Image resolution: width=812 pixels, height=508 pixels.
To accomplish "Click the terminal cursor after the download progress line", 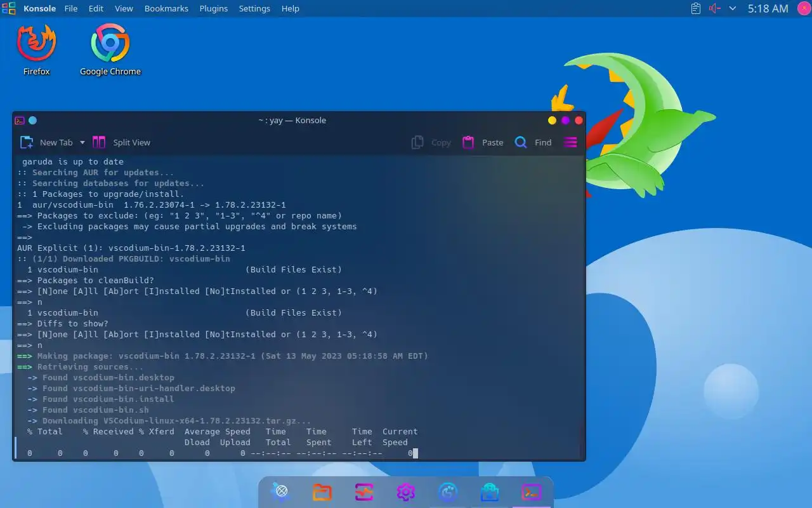I will 416,453.
